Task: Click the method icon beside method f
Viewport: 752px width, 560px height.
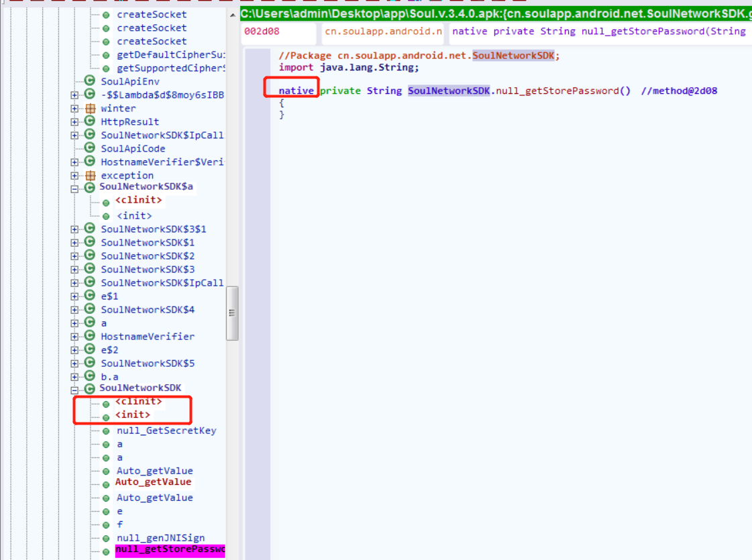Action: click(x=106, y=525)
